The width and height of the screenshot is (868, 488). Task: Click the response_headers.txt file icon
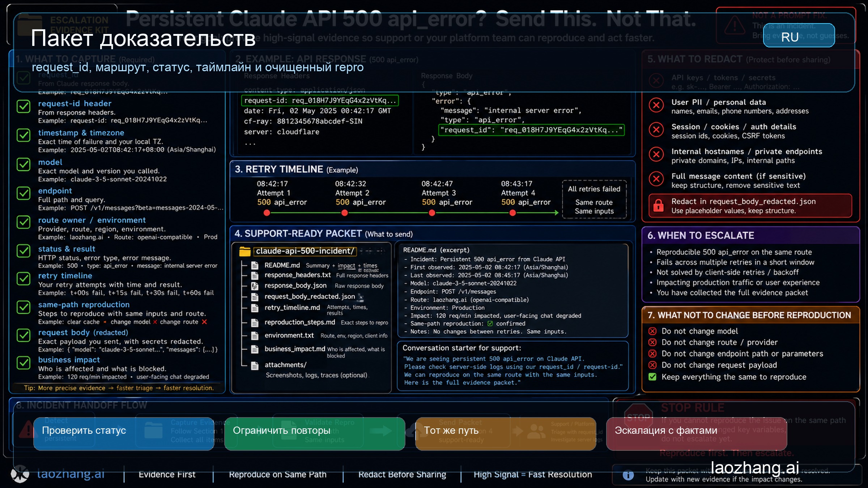[255, 275]
